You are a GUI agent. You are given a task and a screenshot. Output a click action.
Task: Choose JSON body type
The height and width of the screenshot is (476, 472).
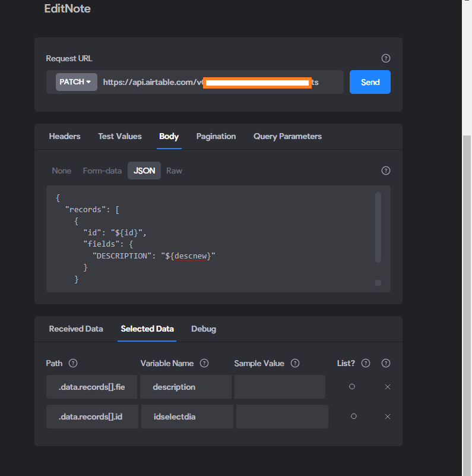coord(144,171)
